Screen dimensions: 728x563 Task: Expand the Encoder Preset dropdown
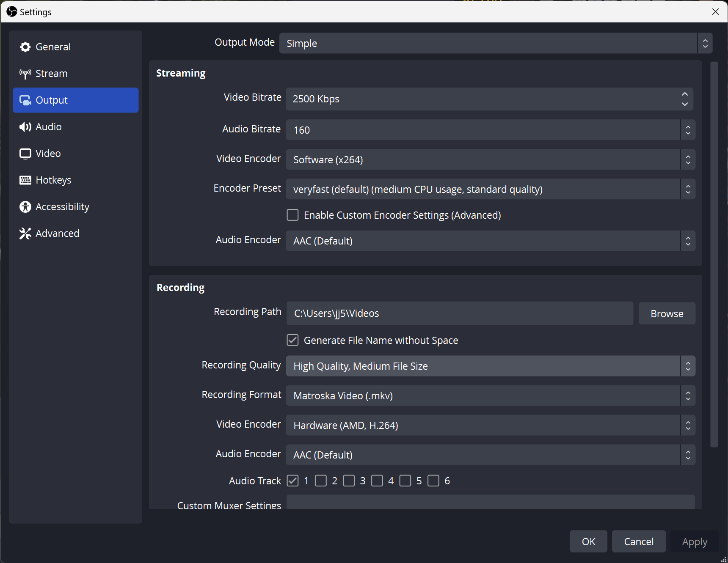(x=491, y=189)
